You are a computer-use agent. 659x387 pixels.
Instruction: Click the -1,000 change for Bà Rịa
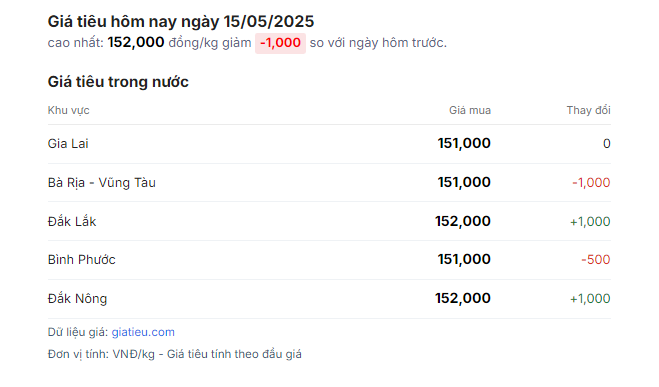(591, 183)
